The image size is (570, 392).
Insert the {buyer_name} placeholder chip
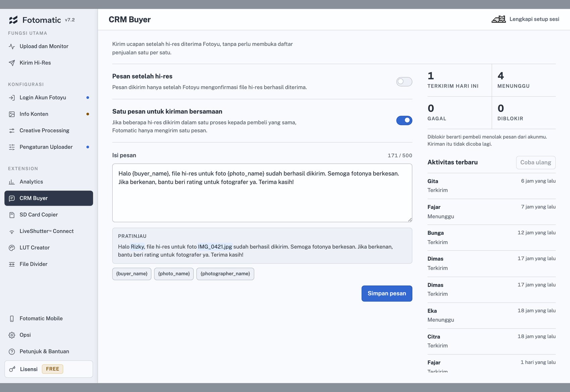(132, 274)
